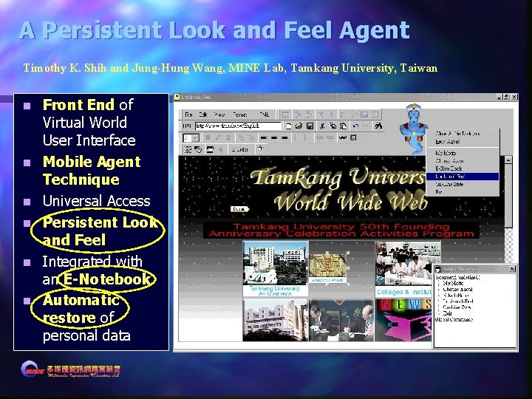This screenshot has width=532, height=399.
Task: Close the small agent dialog window
Action: coord(512,269)
